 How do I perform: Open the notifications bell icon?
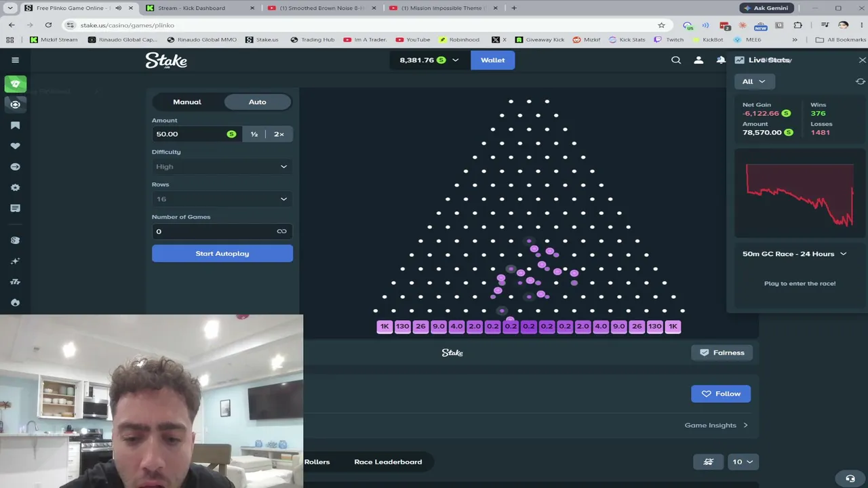[x=721, y=60]
